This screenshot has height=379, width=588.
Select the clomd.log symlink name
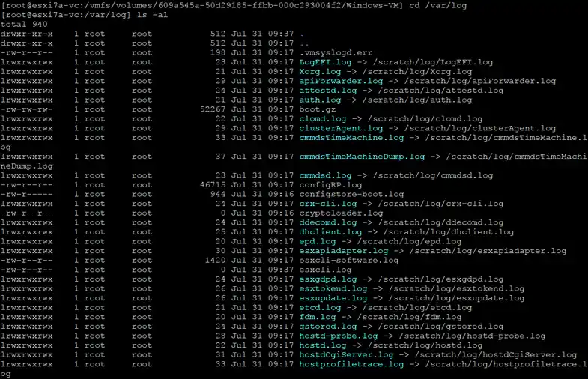pyautogui.click(x=323, y=119)
